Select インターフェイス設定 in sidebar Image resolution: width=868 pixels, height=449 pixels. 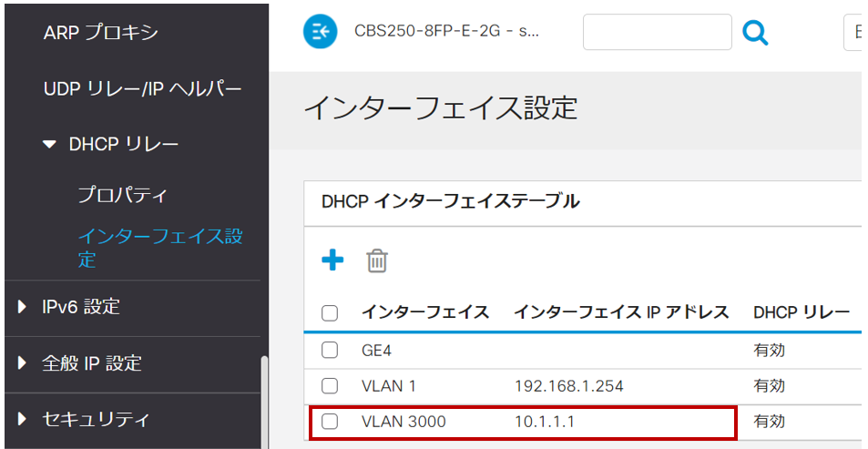(x=160, y=248)
